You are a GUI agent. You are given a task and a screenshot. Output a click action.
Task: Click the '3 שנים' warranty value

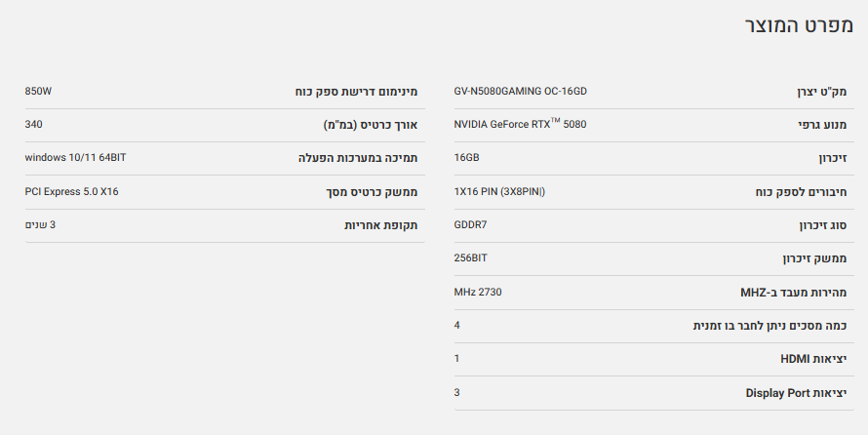(x=40, y=224)
